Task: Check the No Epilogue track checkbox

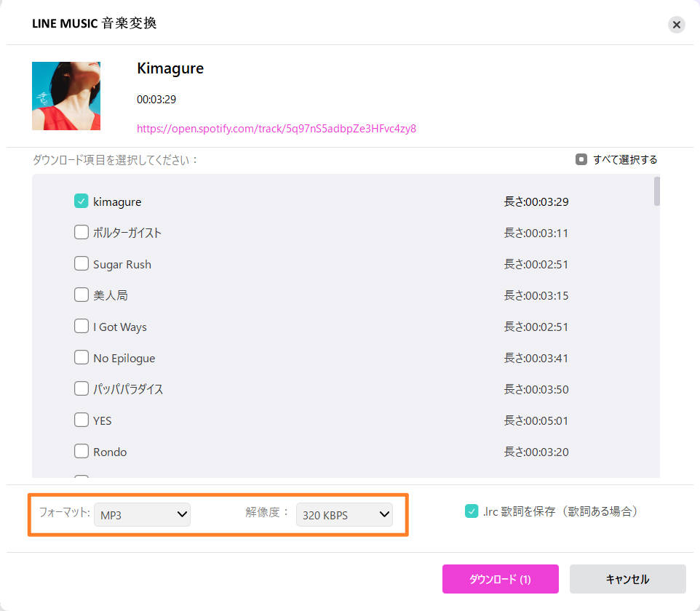Action: pos(81,357)
